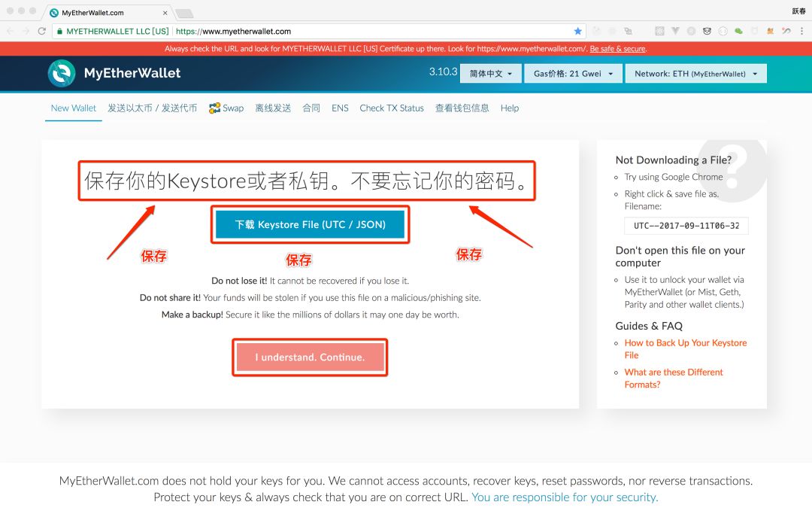
Task: Open the Check TX Status tab
Action: [392, 108]
